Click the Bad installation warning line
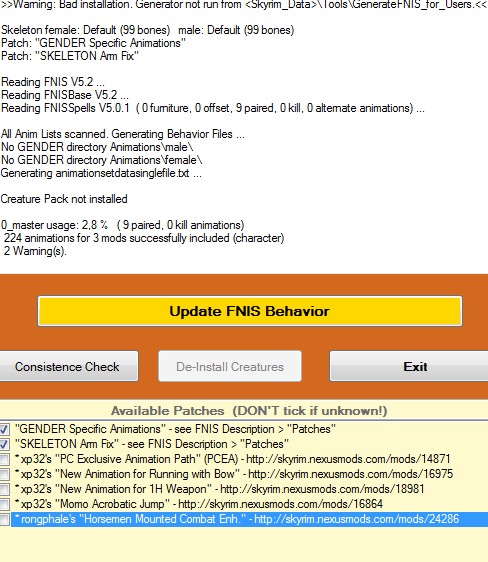The height and width of the screenshot is (562, 488). tap(244, 4)
